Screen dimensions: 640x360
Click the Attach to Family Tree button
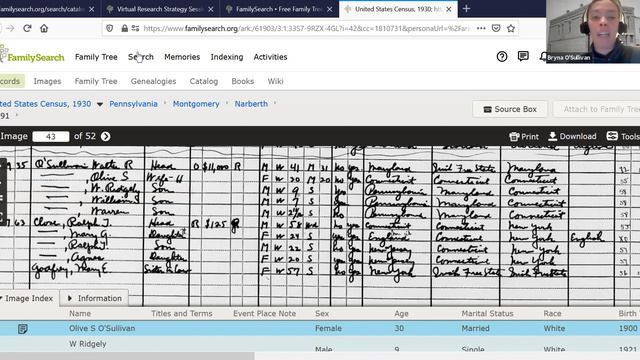(x=597, y=109)
